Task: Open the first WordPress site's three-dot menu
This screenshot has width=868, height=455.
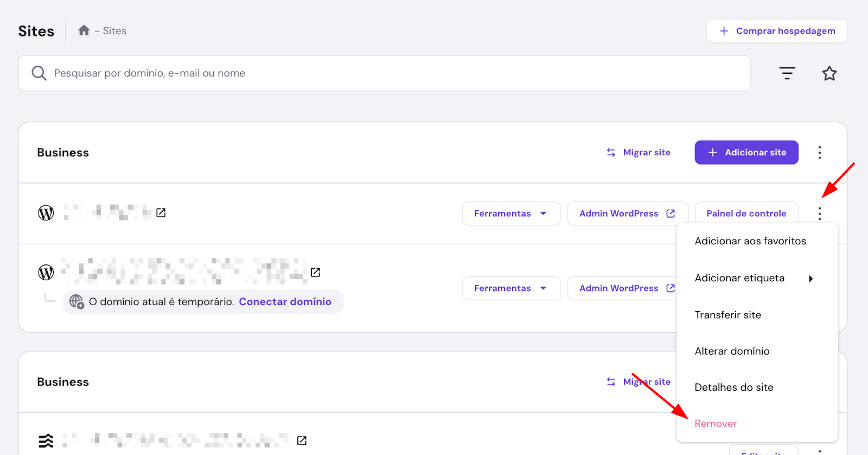Action: coord(819,213)
